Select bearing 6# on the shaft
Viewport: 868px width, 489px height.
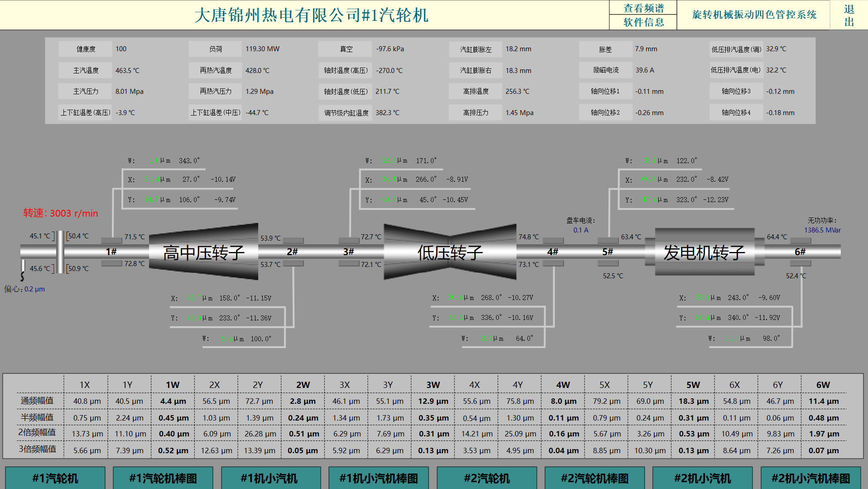pyautogui.click(x=800, y=252)
